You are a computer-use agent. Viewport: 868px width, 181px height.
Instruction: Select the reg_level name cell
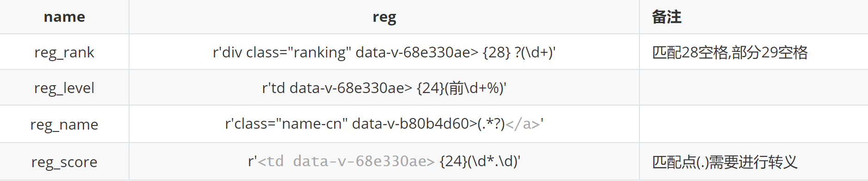[x=64, y=87]
